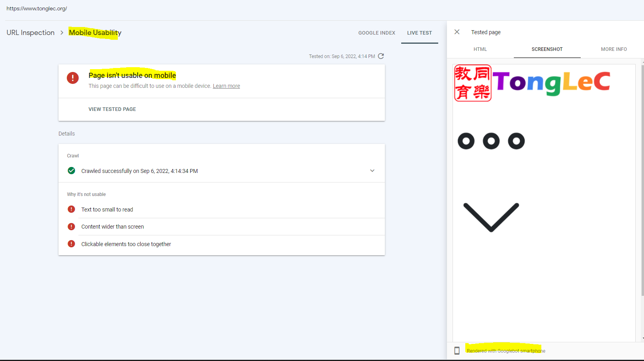Click the refresh icon next to the test date
The width and height of the screenshot is (644, 361).
(381, 56)
